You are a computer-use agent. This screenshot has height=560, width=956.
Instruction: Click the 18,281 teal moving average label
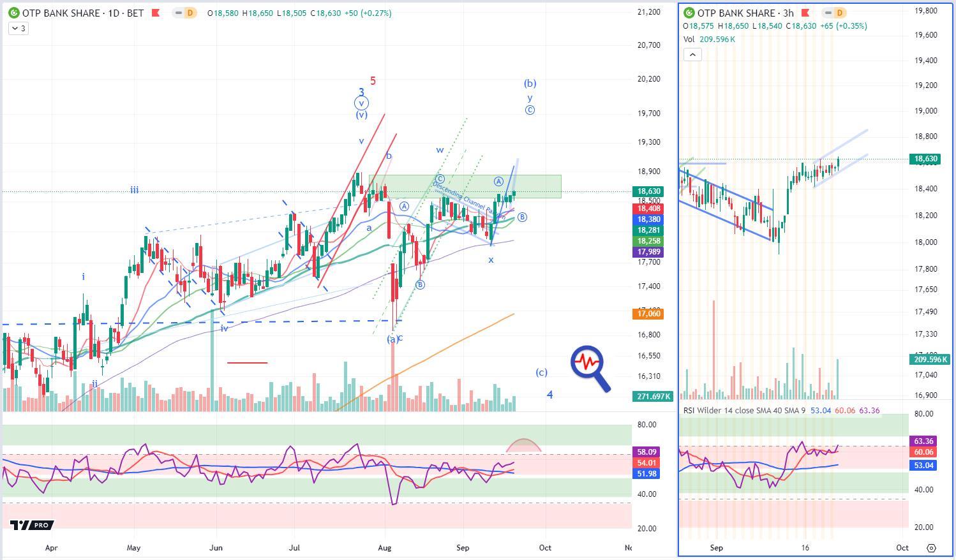[x=648, y=230]
